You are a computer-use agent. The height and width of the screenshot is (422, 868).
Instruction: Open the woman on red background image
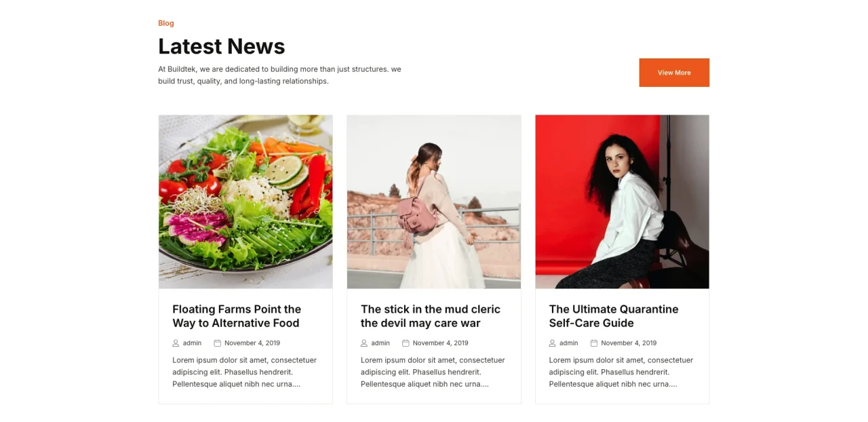pyautogui.click(x=622, y=202)
